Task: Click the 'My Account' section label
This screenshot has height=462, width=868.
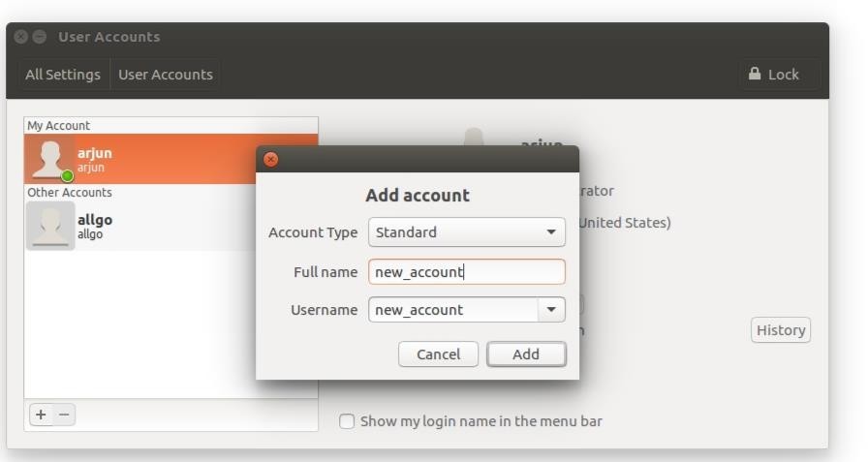Action: coord(59,126)
